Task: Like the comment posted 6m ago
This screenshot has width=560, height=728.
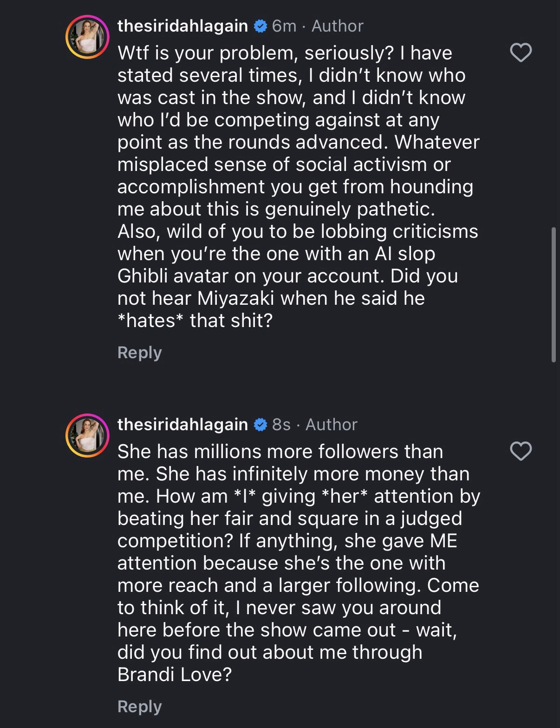Action: tap(521, 52)
